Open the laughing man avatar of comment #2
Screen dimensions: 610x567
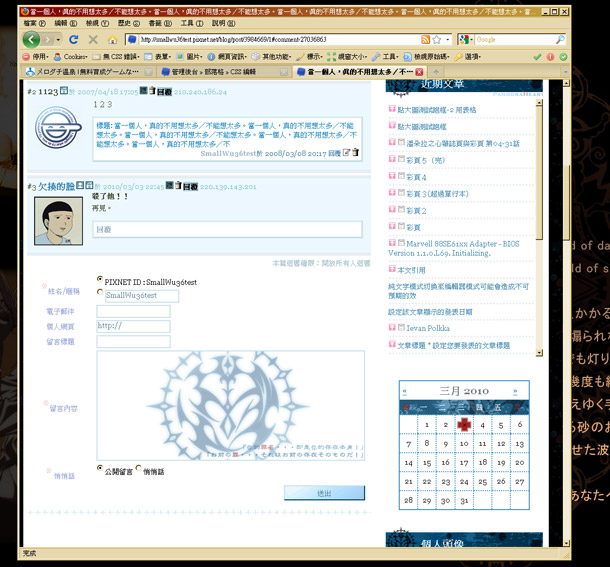(58, 127)
